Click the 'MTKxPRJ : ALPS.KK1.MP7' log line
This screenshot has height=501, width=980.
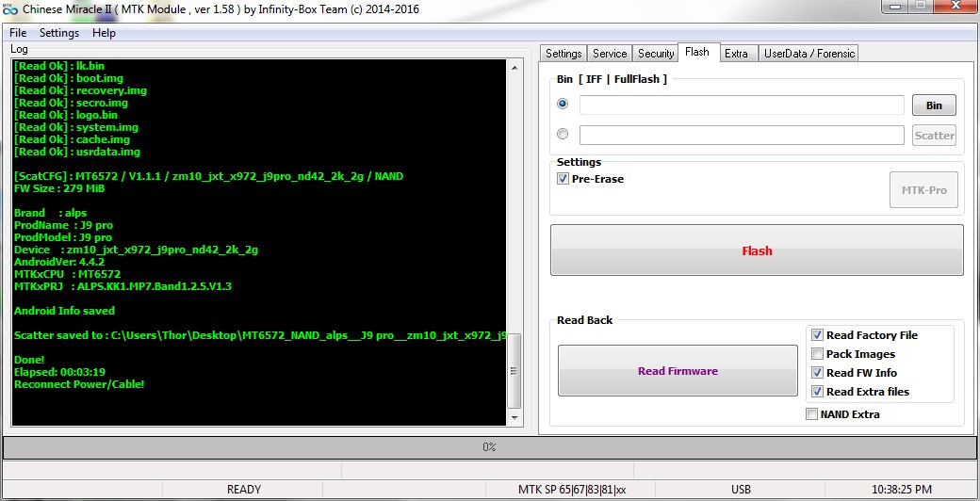click(123, 286)
